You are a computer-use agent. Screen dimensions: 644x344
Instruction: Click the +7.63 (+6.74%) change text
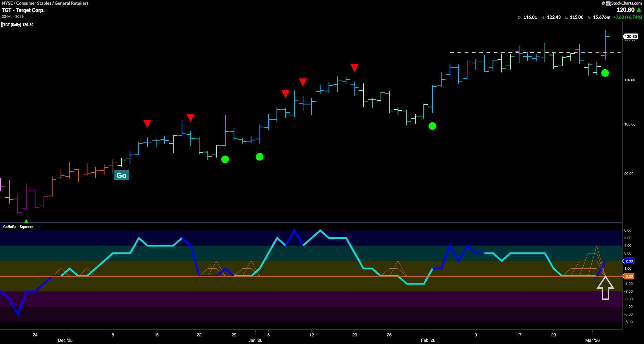627,17
